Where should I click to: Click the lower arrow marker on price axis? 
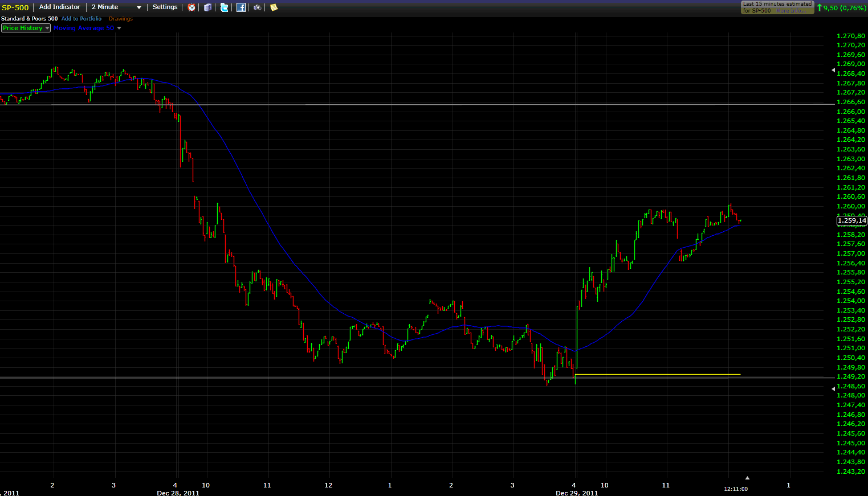point(833,388)
